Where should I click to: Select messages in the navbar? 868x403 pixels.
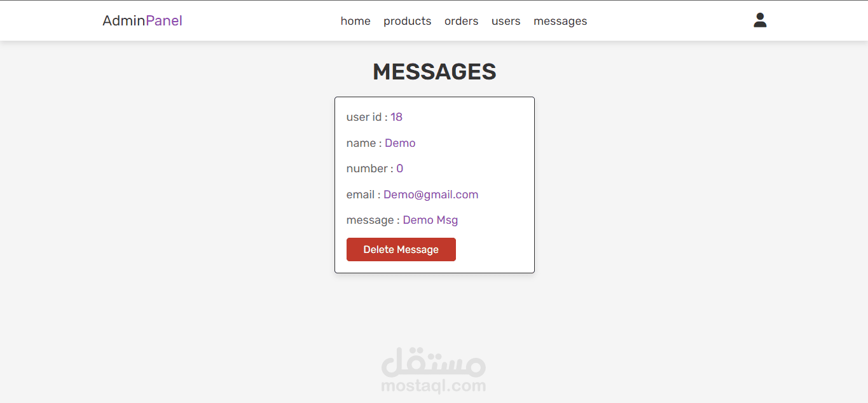tap(560, 21)
